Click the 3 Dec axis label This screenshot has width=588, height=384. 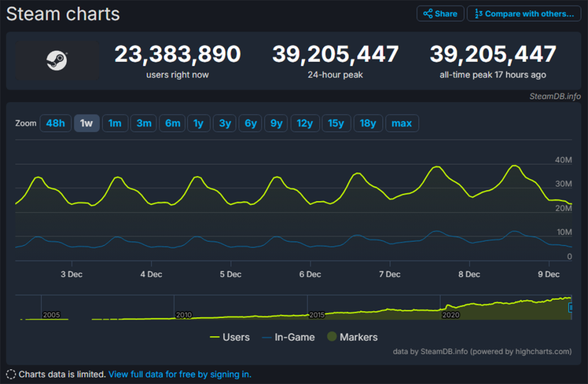72,274
